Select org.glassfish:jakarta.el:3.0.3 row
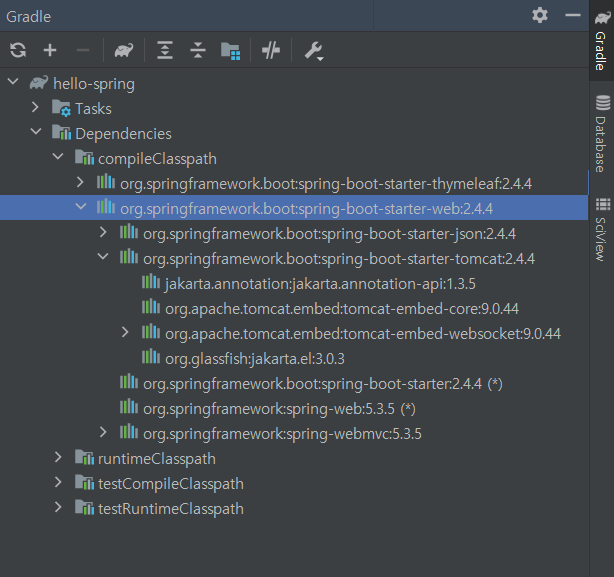 click(294, 359)
